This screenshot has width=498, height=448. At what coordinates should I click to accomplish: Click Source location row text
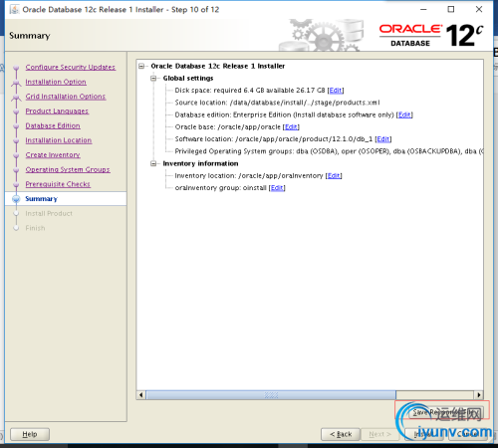tap(277, 103)
